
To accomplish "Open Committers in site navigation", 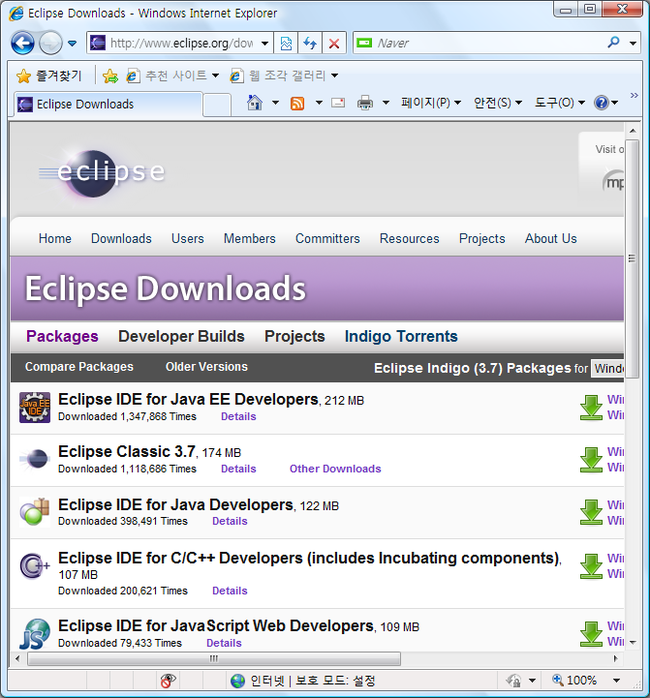I will [x=327, y=239].
